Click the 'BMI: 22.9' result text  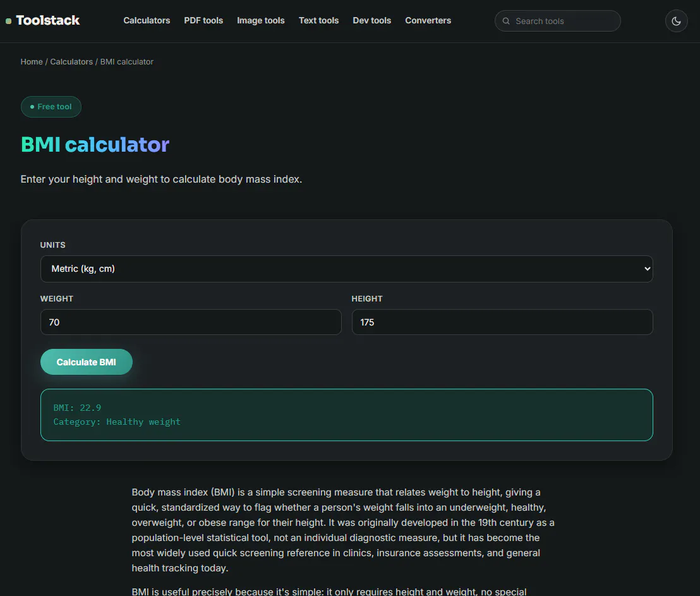(x=77, y=408)
